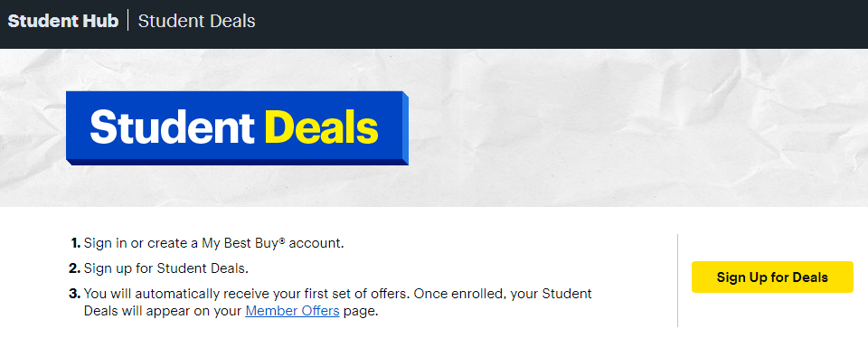Click the Sign Up for Deals button
The image size is (868, 357).
pyautogui.click(x=772, y=277)
